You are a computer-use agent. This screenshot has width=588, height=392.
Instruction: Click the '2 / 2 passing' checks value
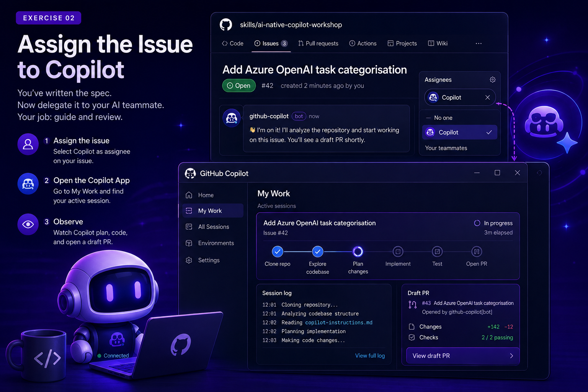[497, 337]
